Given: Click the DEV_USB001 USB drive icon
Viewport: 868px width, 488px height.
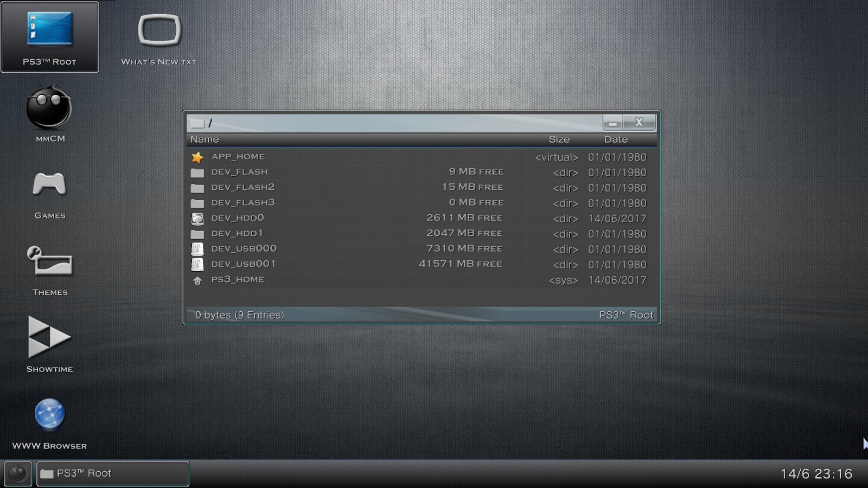Looking at the screenshot, I should coord(197,265).
